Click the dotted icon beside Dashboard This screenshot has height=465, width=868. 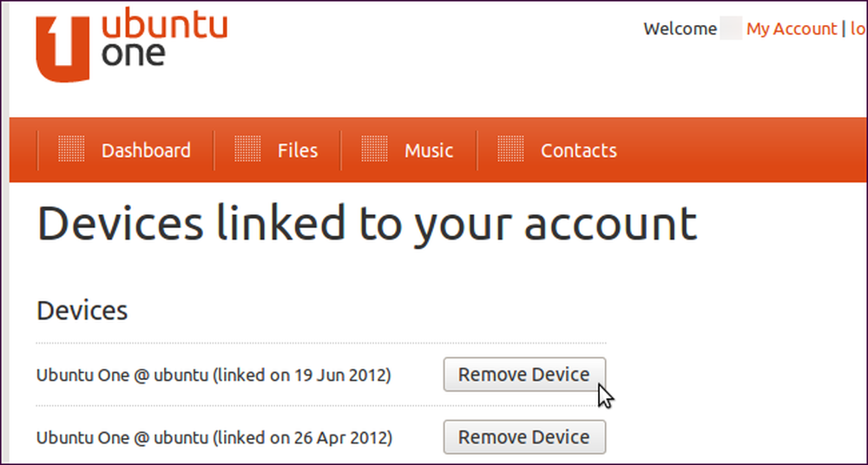(71, 148)
